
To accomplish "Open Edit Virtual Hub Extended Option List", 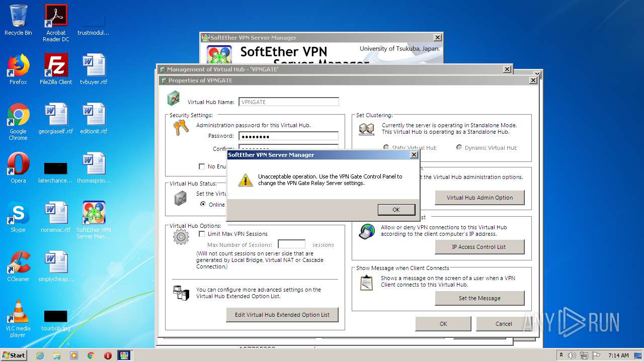I will (x=282, y=315).
